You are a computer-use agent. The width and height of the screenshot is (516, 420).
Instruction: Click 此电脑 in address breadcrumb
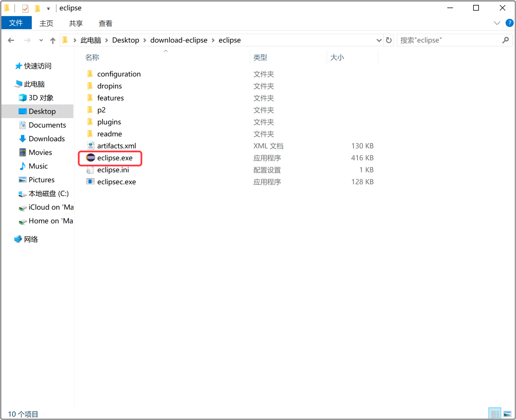[91, 40]
